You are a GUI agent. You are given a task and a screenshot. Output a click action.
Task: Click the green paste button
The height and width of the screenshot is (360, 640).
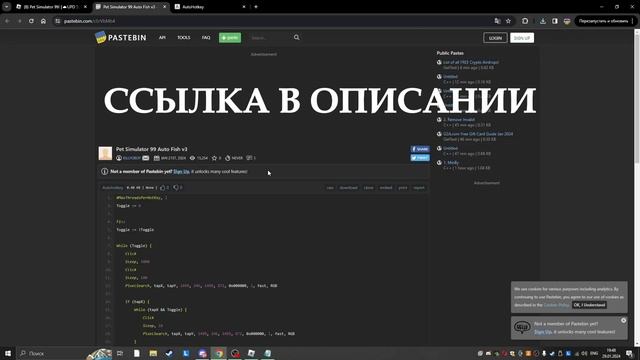(x=230, y=38)
